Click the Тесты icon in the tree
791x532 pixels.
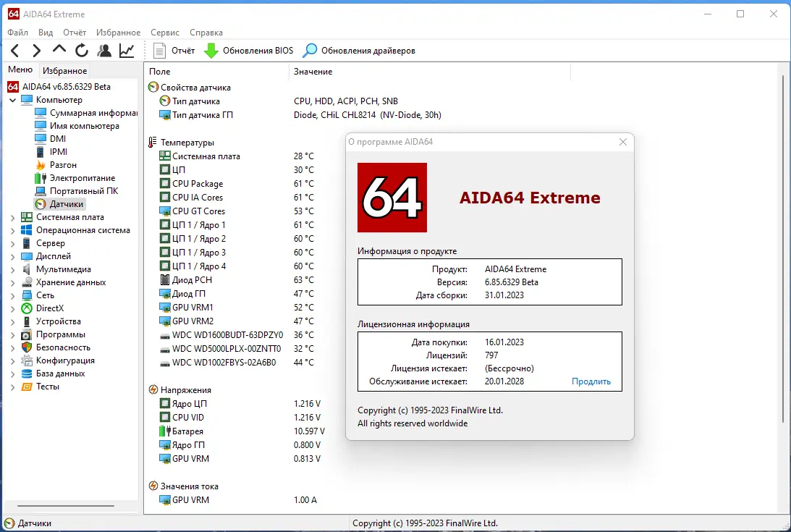coord(27,387)
